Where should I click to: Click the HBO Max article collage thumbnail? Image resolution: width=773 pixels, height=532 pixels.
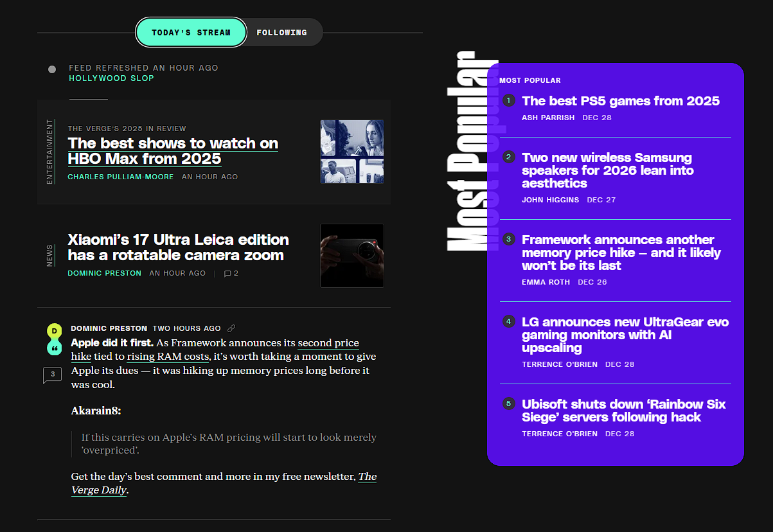click(x=352, y=152)
